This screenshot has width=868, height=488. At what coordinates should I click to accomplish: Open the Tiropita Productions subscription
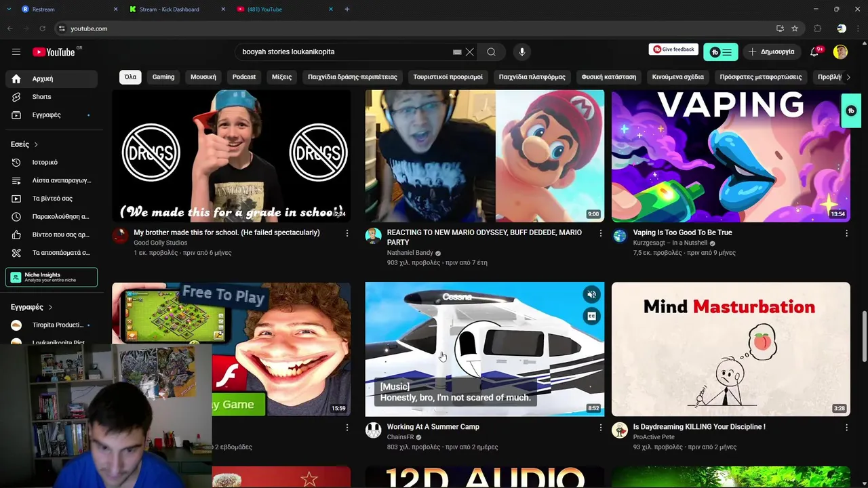[52, 325]
